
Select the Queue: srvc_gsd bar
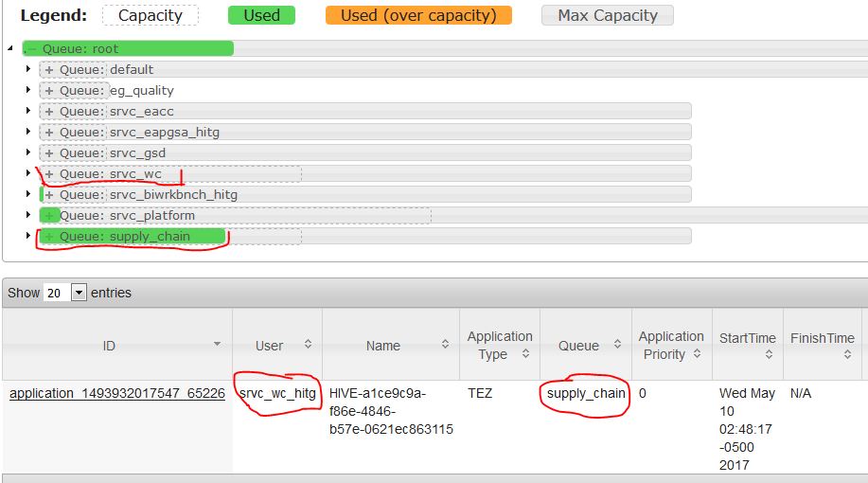click(x=365, y=152)
